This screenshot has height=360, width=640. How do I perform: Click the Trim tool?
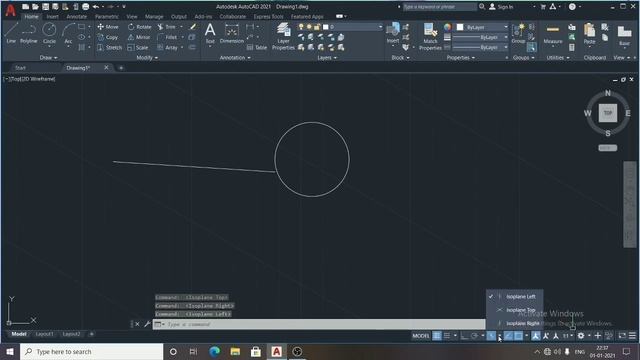click(x=167, y=27)
